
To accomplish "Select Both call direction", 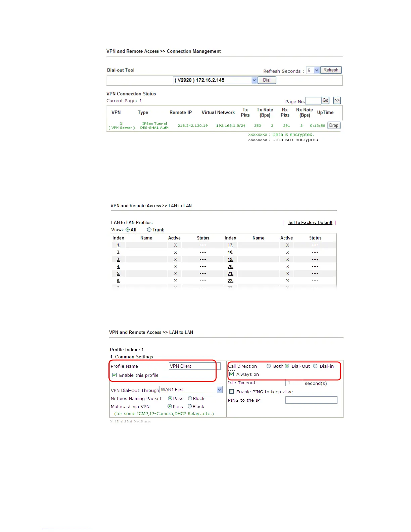I will coord(269,366).
